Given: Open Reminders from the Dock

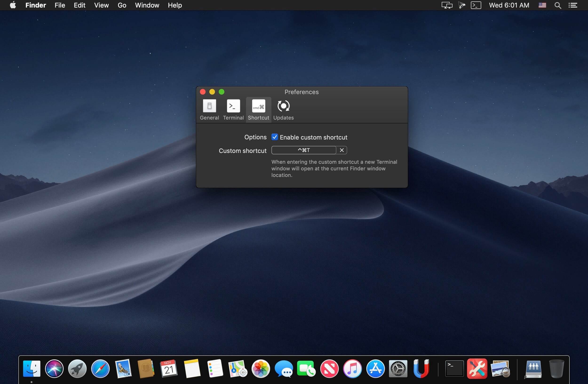Looking at the screenshot, I should 215,368.
